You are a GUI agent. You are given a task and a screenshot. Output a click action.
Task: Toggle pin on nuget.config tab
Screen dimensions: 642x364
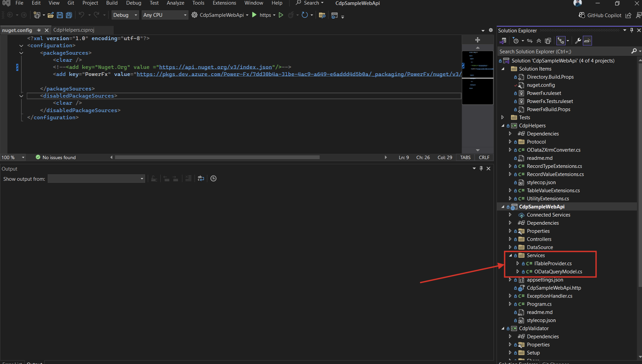point(39,30)
